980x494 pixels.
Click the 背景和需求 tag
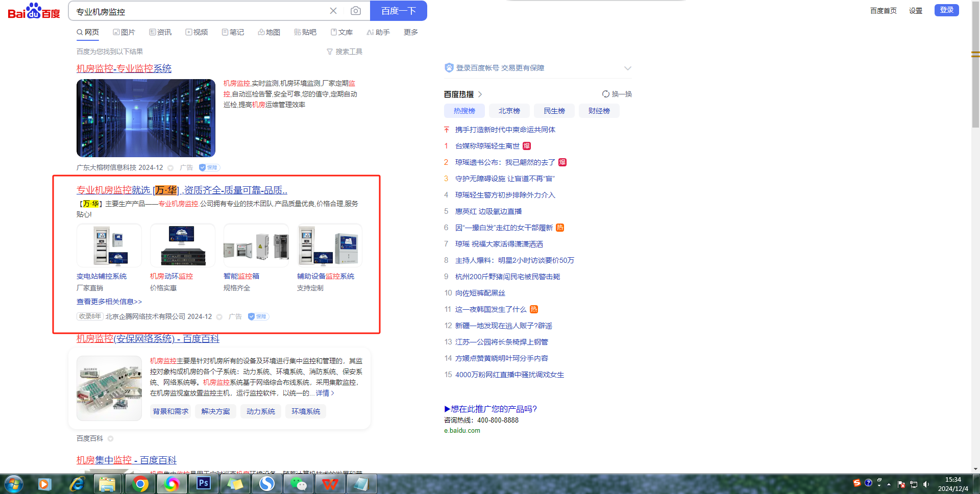pyautogui.click(x=170, y=411)
